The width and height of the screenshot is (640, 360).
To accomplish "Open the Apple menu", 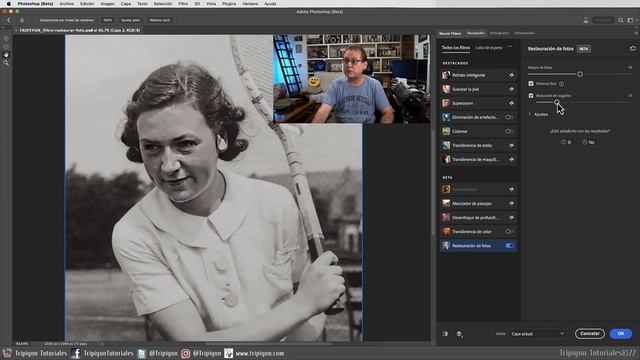I will (x=9, y=4).
